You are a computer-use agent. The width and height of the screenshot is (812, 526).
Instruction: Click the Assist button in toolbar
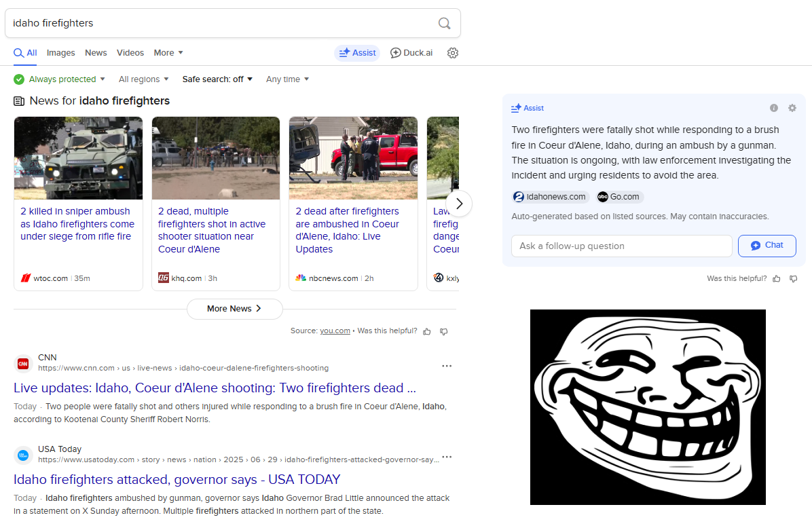click(x=357, y=53)
